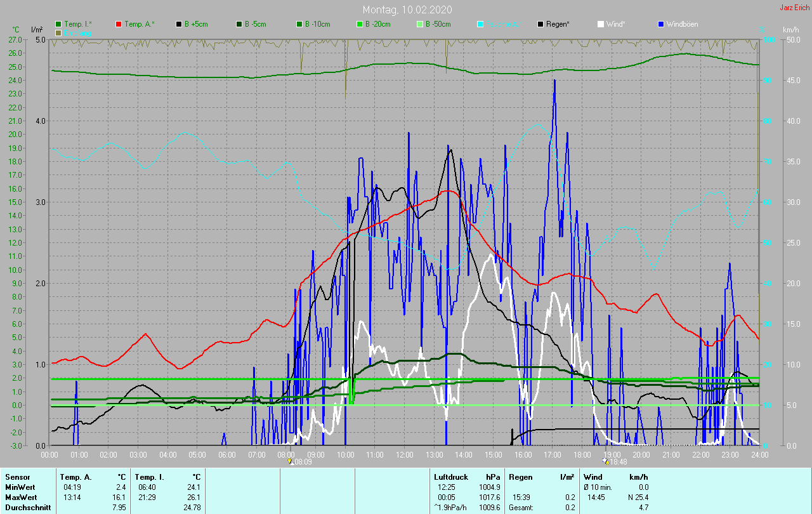Click the B -20cm legend square

click(x=359, y=24)
